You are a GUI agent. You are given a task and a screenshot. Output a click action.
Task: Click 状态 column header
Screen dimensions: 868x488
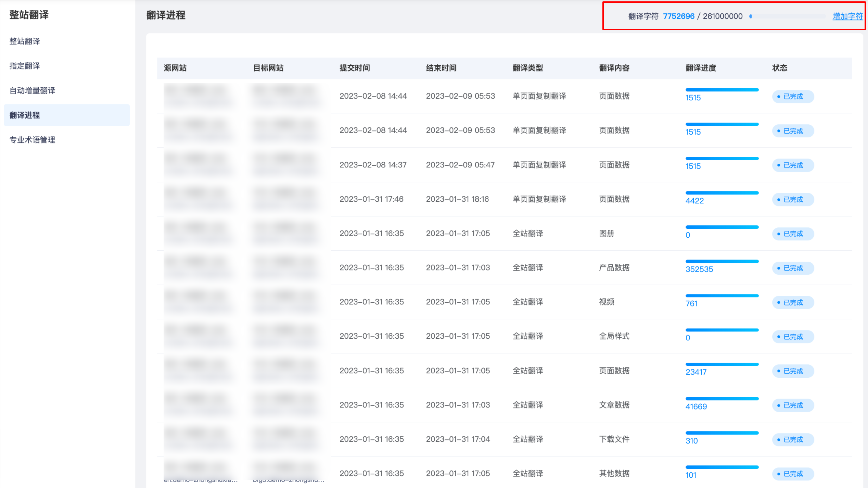(779, 68)
